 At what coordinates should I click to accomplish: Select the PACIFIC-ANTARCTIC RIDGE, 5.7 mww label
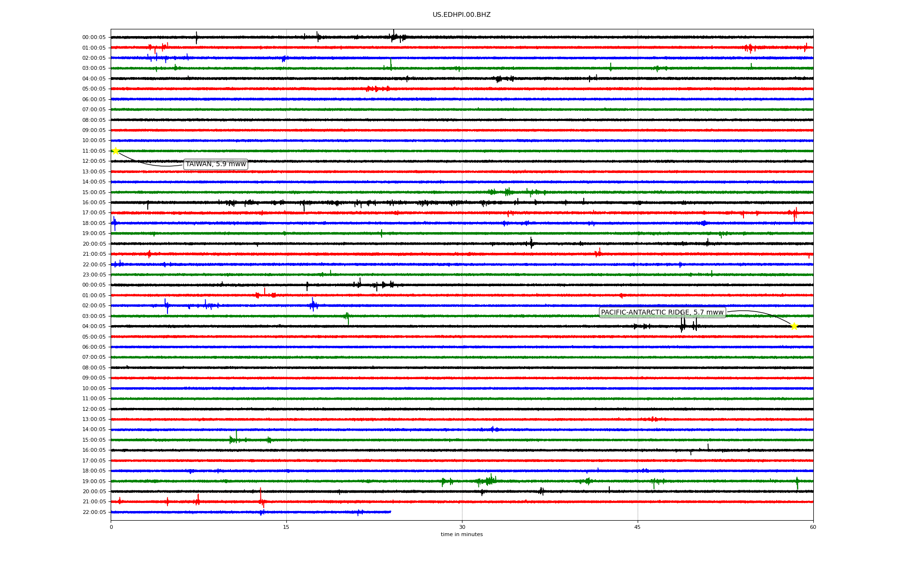(662, 313)
